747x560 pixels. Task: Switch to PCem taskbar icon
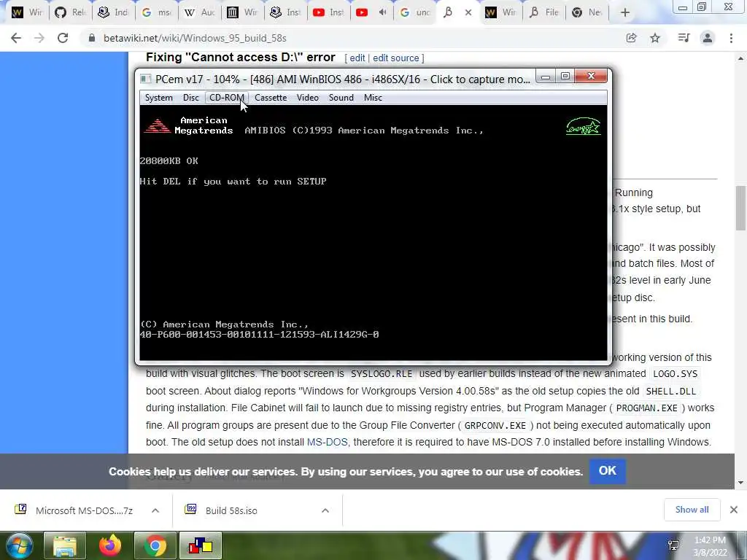click(200, 545)
